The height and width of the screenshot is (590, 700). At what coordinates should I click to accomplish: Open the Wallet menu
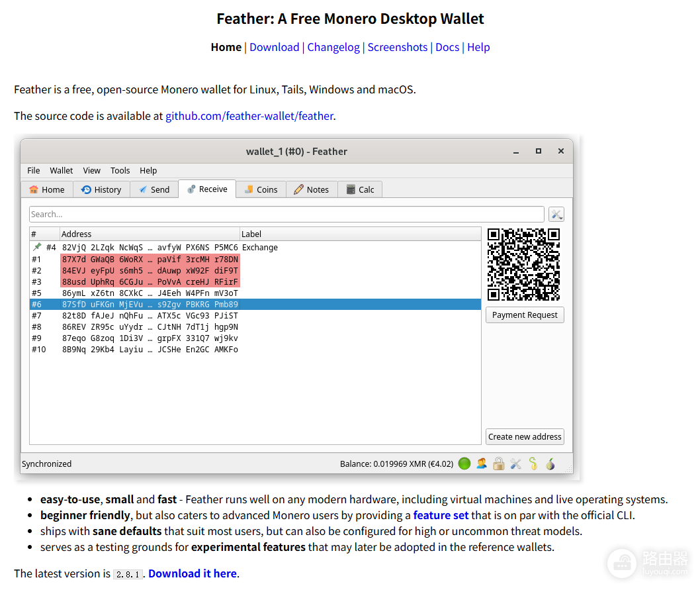coord(61,170)
